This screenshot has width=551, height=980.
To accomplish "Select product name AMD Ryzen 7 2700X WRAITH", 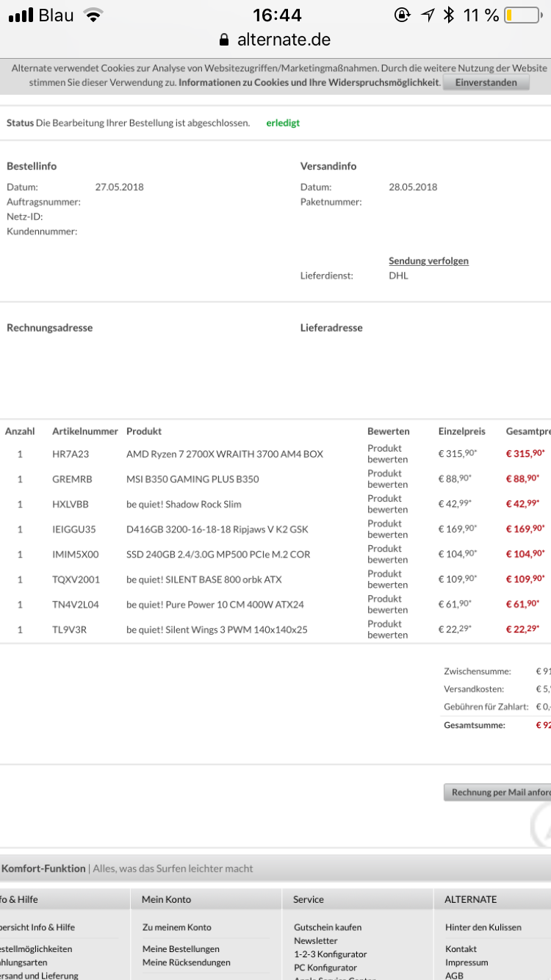I will pos(225,454).
